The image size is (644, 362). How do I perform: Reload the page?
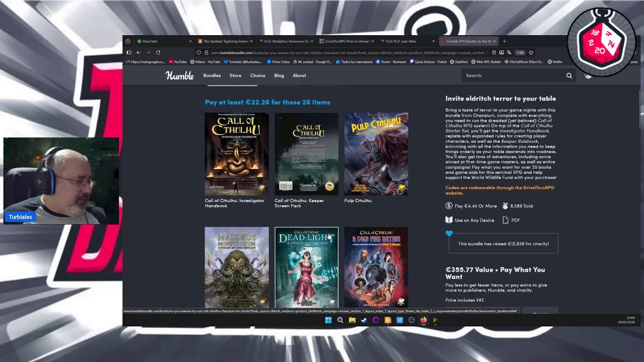[158, 52]
